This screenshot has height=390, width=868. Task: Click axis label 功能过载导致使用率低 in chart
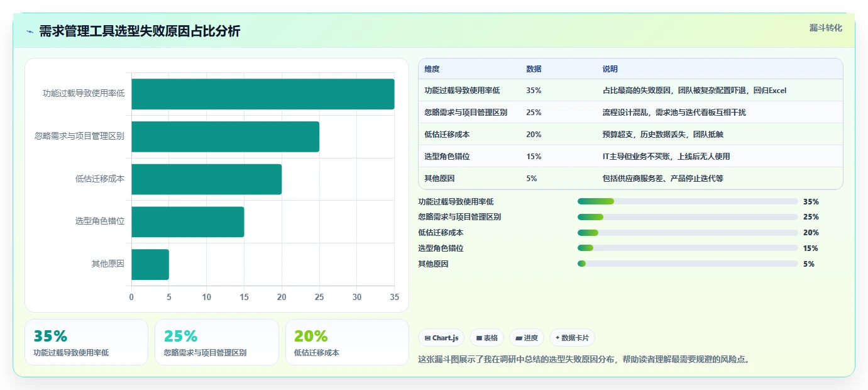[x=84, y=94]
